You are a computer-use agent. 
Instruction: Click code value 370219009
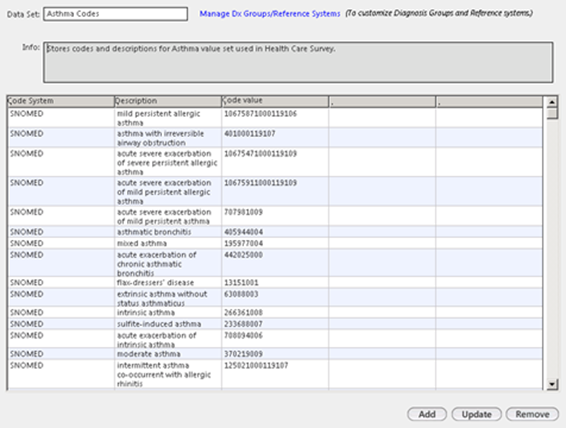tap(243, 354)
